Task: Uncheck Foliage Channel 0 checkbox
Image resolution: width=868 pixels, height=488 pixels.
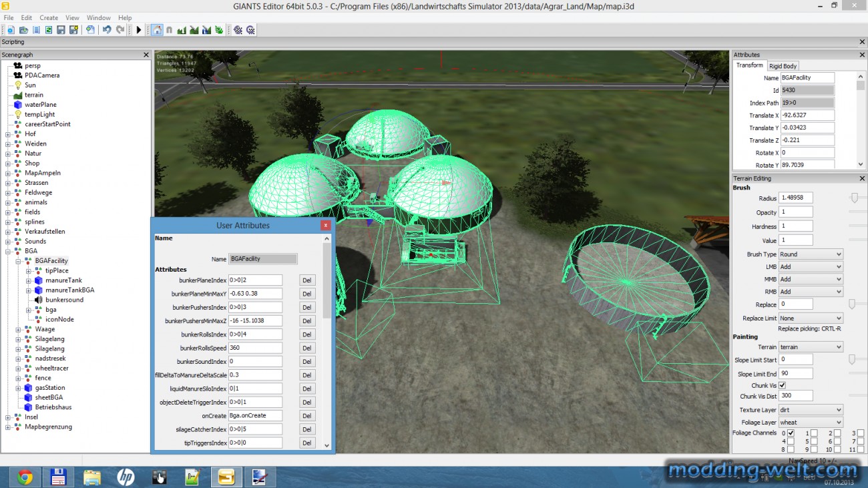Action: 791,433
